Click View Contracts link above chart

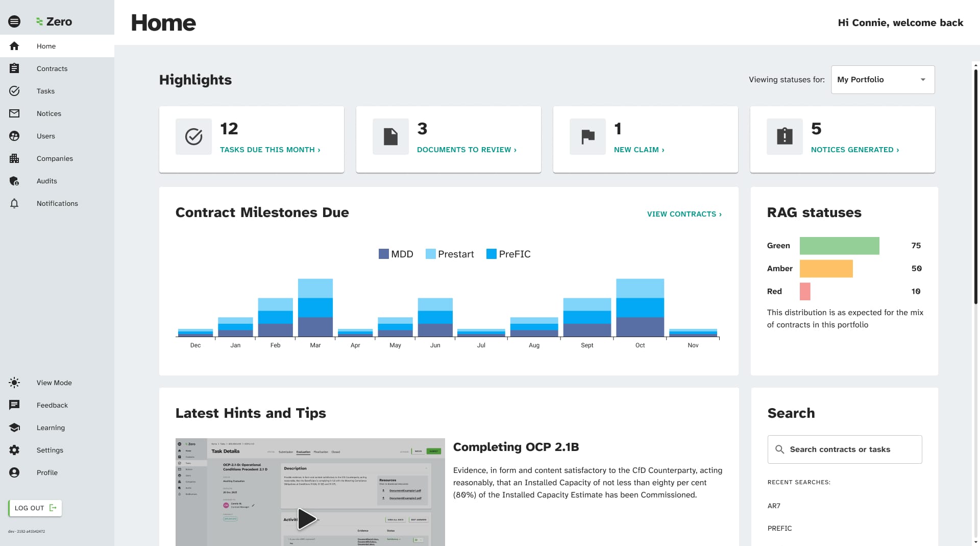pos(684,214)
